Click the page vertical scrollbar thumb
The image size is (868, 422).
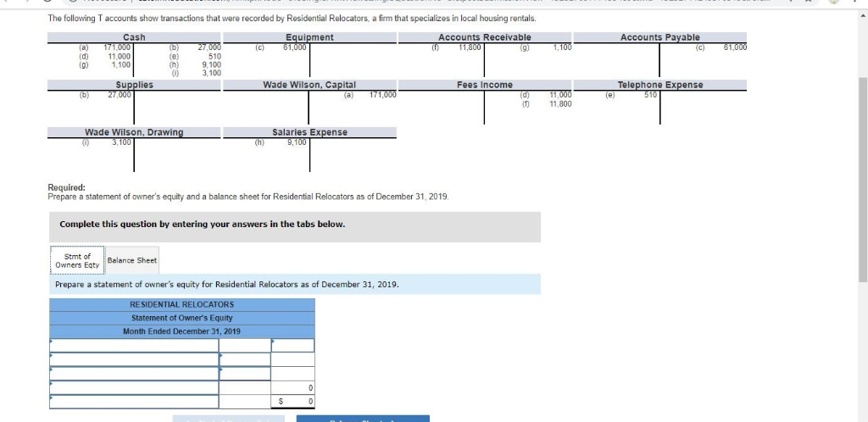pos(863,180)
